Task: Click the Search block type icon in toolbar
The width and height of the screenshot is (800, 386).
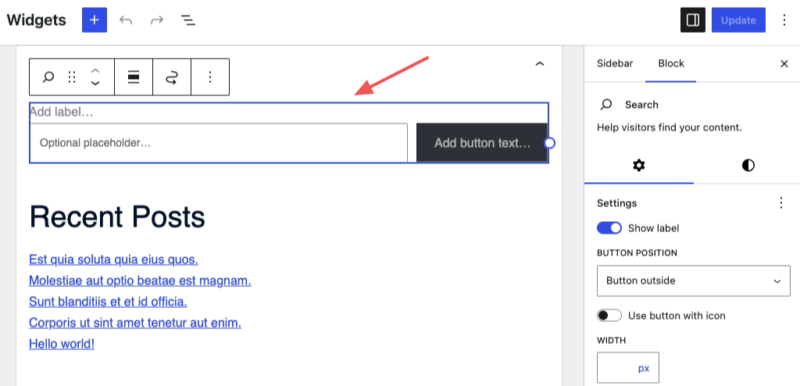Action: (48, 77)
